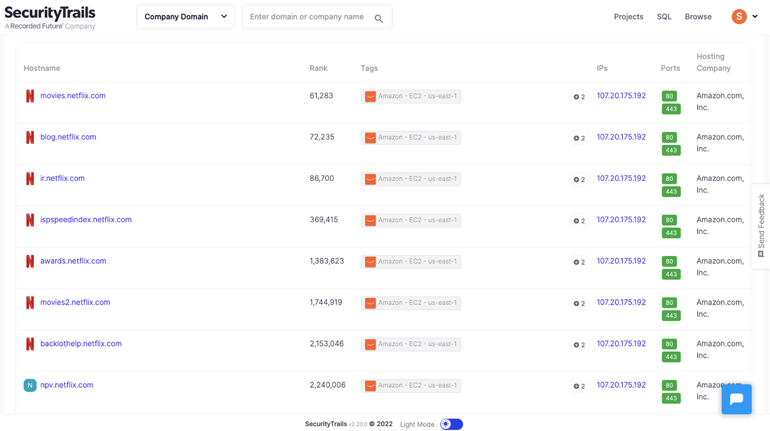
Task: Click the IPs column header
Action: [x=602, y=68]
